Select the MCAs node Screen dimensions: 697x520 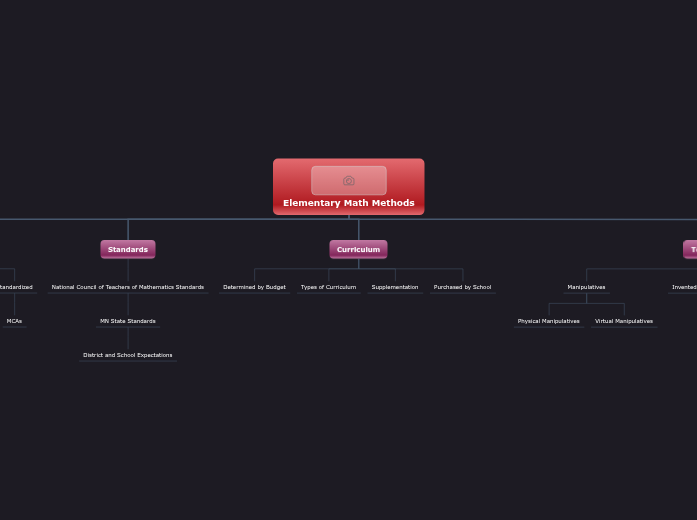[14, 321]
